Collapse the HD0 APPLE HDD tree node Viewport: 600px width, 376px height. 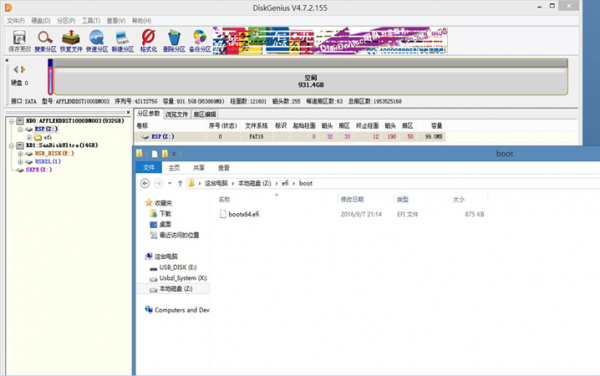(x=11, y=121)
